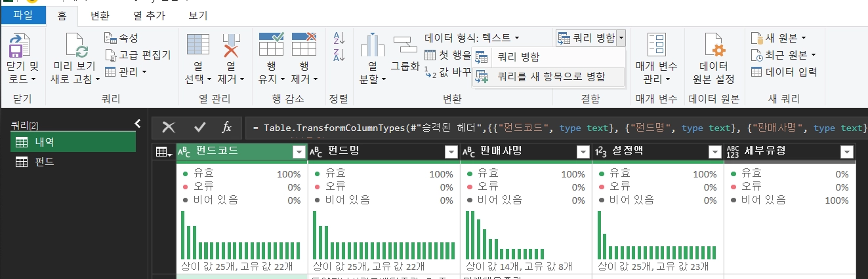Select 쿼리를 새 항목으로 병합 menu item

click(x=550, y=77)
